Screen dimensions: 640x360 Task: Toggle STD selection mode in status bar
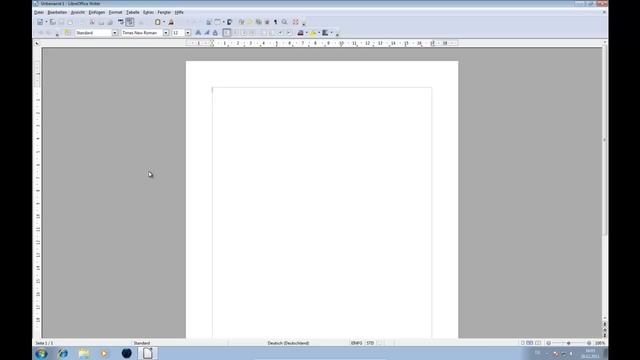coord(370,343)
